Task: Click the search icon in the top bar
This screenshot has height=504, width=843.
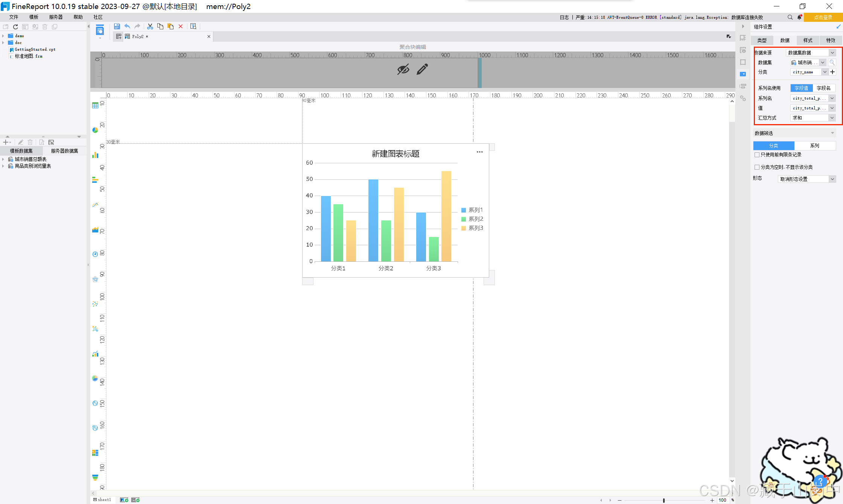Action: click(790, 17)
